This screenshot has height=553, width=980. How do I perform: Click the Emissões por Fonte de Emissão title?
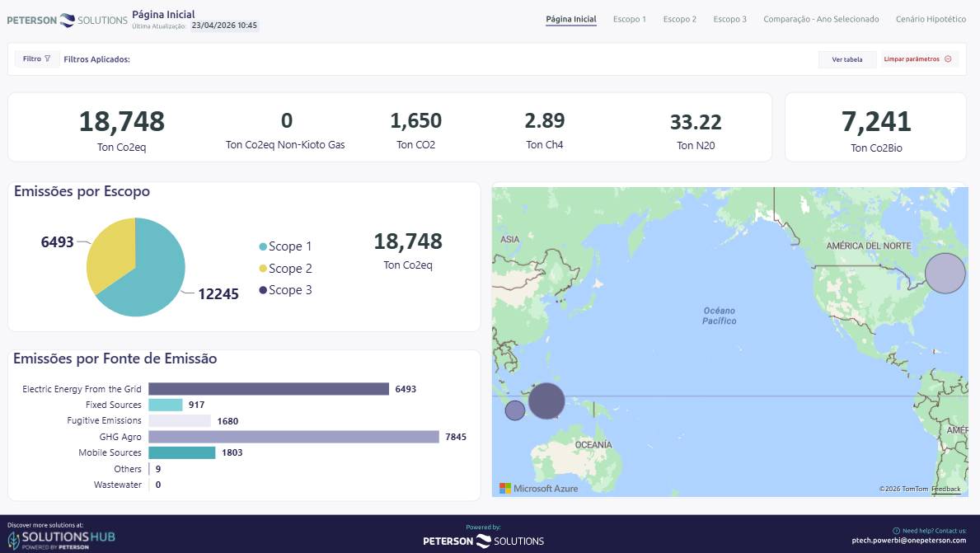115,359
